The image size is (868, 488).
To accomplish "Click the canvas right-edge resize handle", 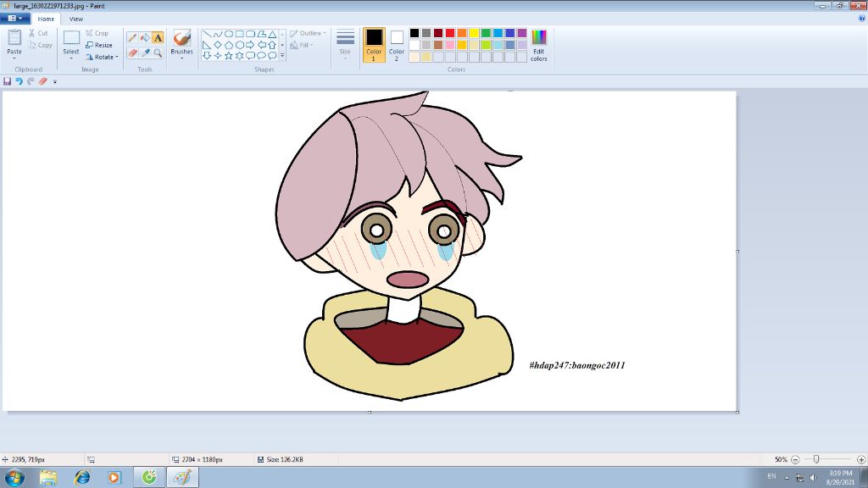I will [737, 251].
